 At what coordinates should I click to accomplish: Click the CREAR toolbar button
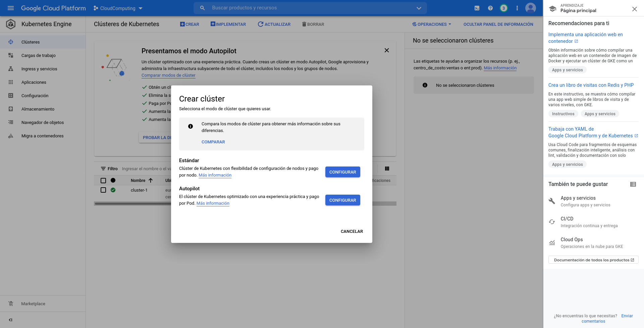190,24
